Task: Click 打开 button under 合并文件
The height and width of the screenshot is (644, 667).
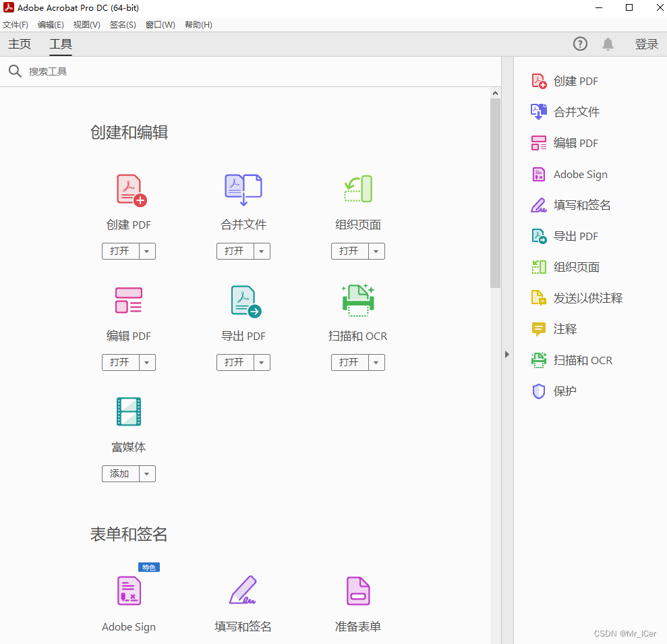Action: pyautogui.click(x=235, y=252)
